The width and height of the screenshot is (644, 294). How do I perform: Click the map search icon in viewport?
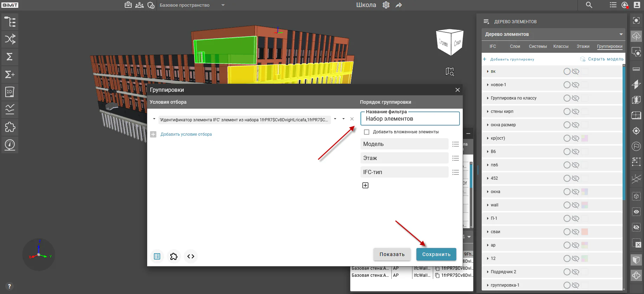(x=450, y=72)
